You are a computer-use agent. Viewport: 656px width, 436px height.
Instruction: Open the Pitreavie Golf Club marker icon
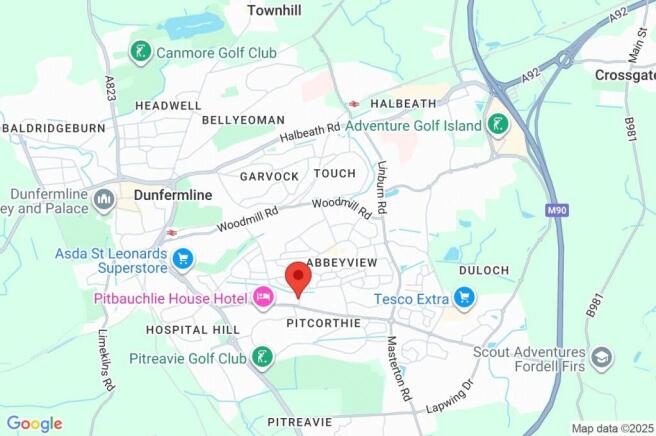[x=262, y=358]
